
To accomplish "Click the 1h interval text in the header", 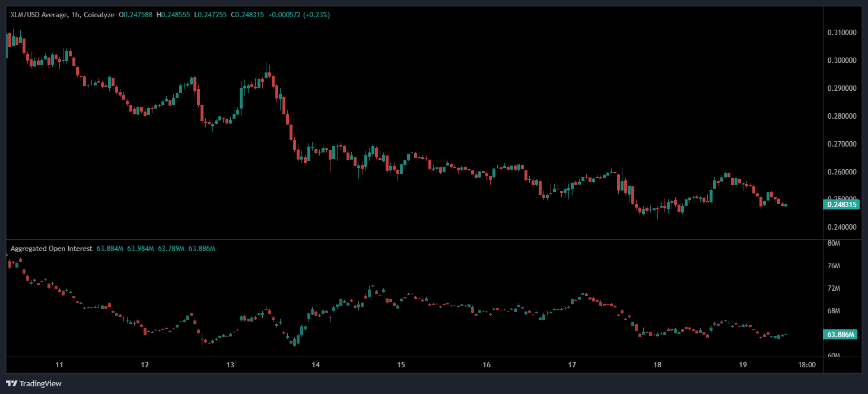I will pyautogui.click(x=74, y=14).
